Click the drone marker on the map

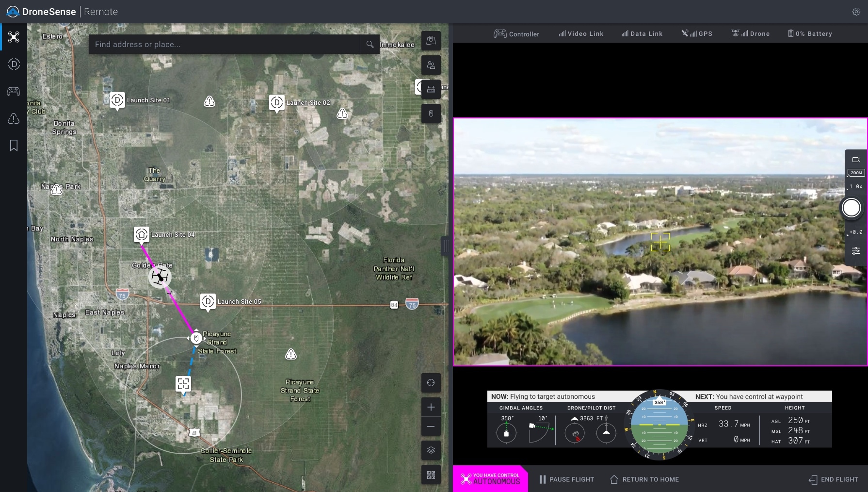pos(160,277)
